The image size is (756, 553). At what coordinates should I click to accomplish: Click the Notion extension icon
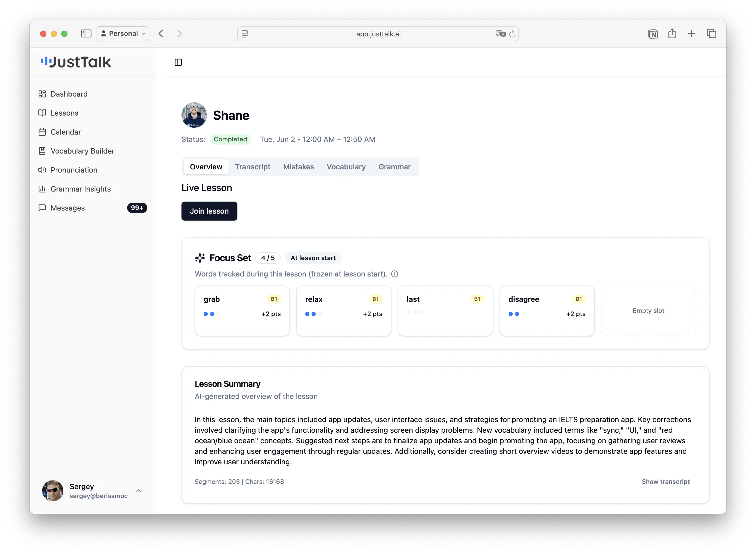[x=653, y=34]
